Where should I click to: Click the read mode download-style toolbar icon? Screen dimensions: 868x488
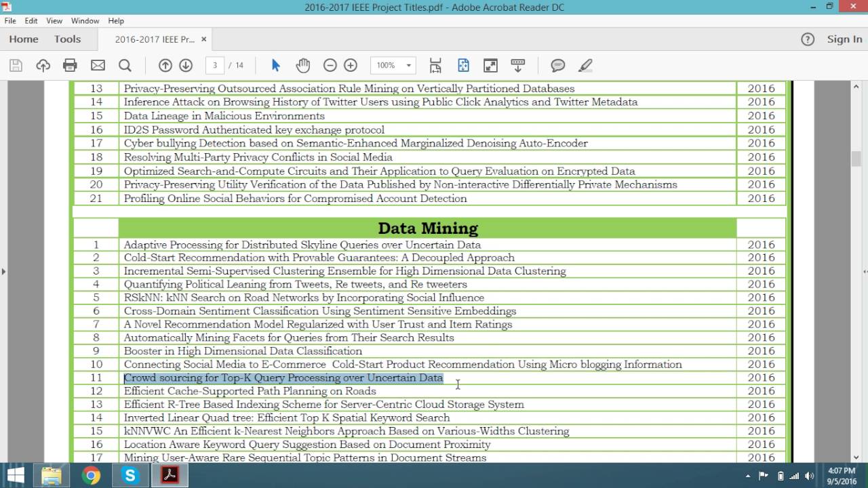point(518,66)
